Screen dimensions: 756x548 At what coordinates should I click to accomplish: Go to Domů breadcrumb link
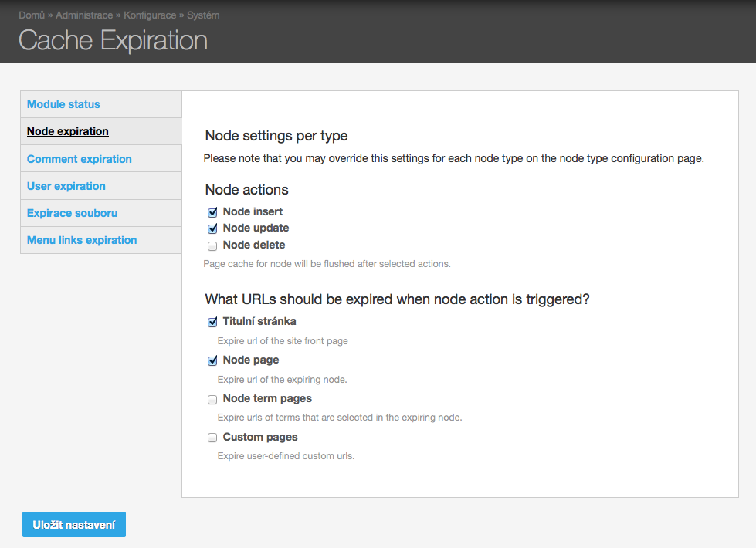point(32,15)
